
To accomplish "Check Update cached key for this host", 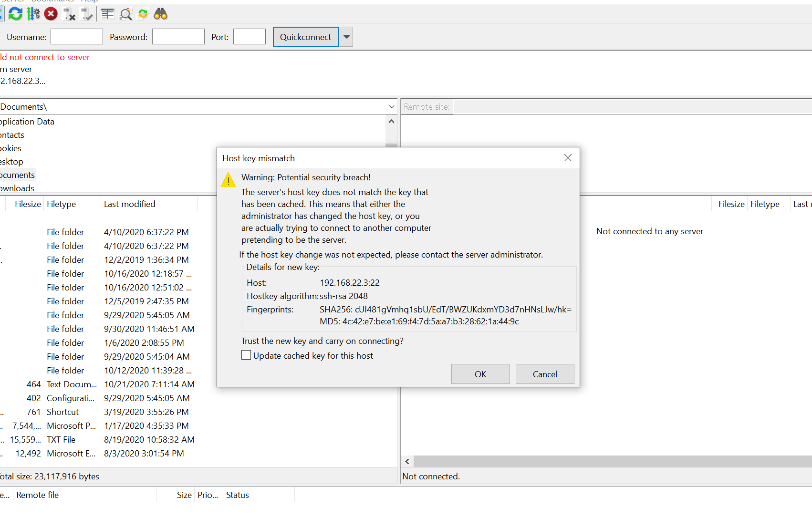I will pos(246,355).
